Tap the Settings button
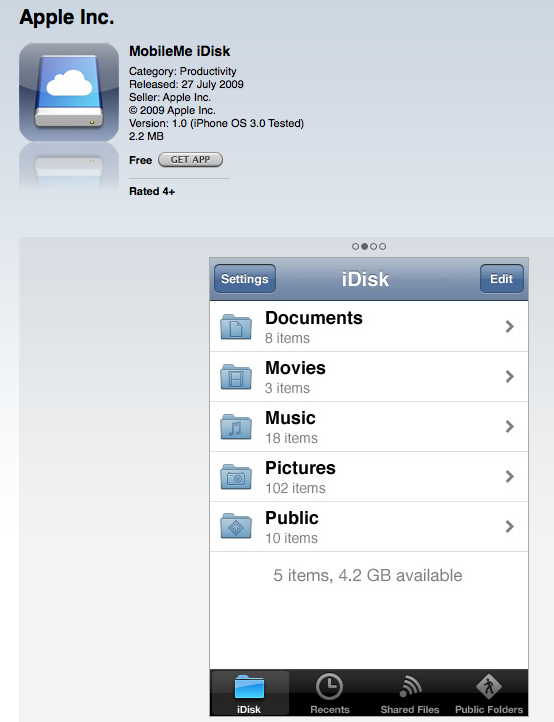The image size is (554, 722). coord(245,279)
